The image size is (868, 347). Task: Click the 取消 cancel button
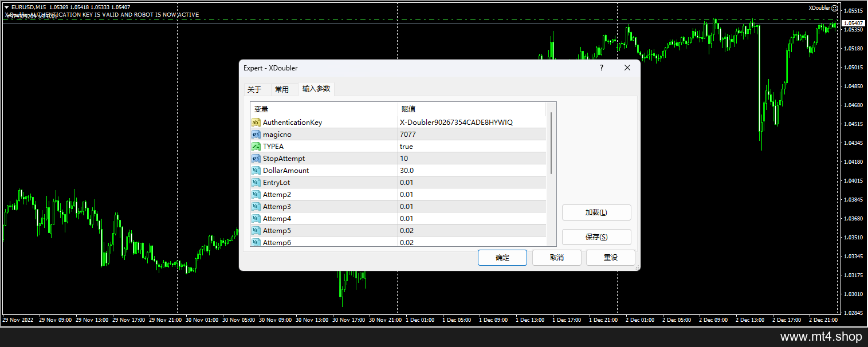coord(557,258)
